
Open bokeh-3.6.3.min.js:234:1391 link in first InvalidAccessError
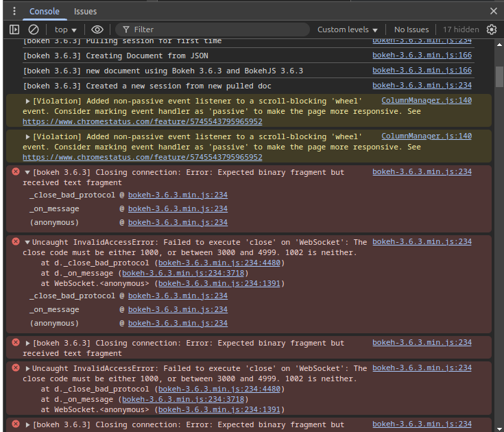click(x=219, y=283)
